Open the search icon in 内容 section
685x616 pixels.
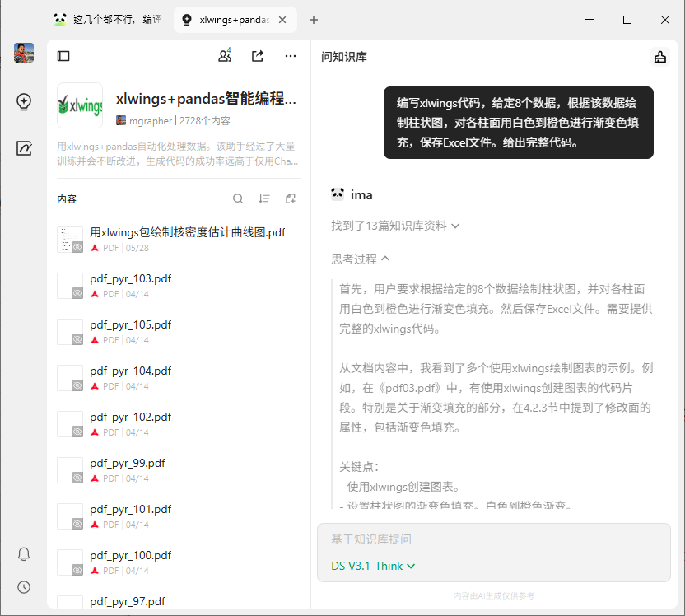click(x=238, y=198)
